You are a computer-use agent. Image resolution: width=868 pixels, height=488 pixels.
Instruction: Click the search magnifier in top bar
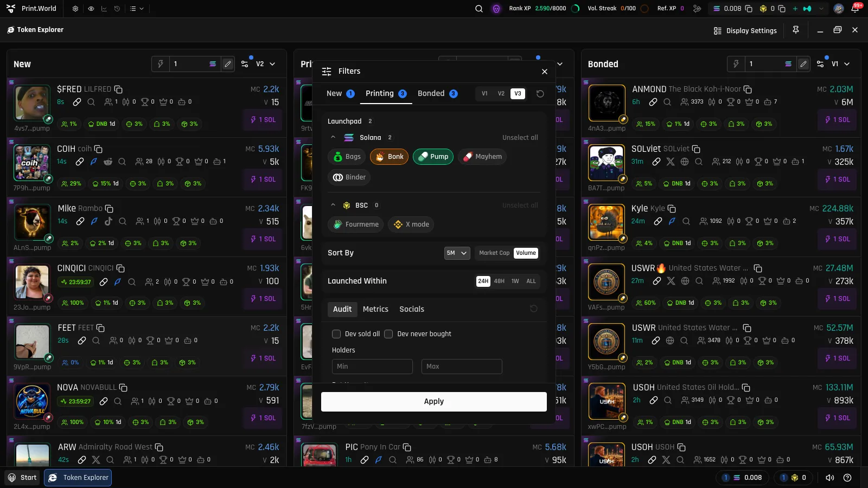pyautogui.click(x=479, y=9)
